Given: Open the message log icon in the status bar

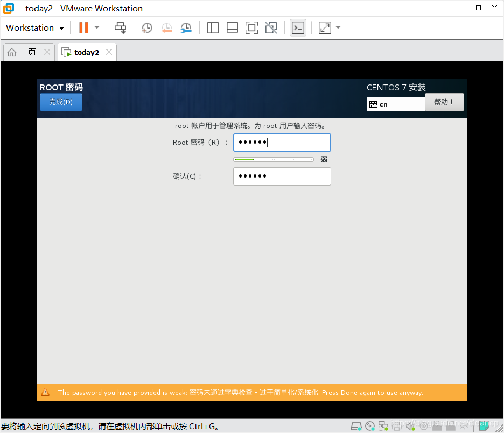Looking at the screenshot, I should 484,425.
